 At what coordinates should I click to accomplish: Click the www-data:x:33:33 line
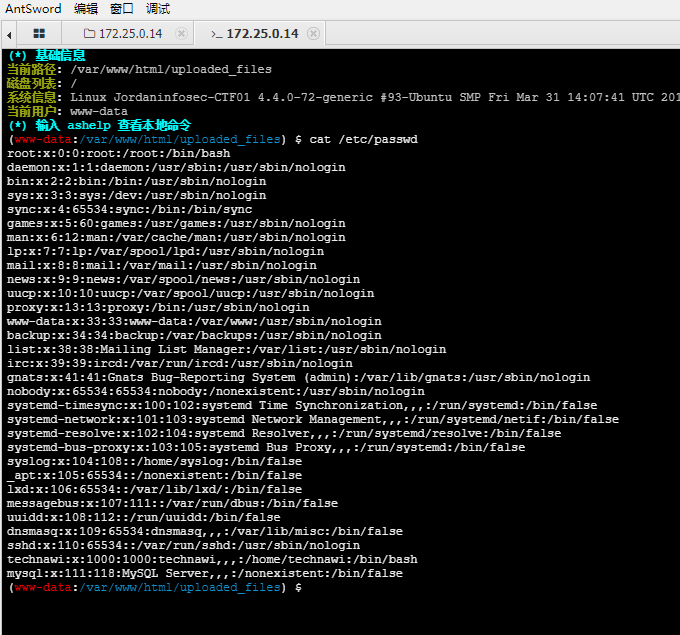click(x=194, y=321)
